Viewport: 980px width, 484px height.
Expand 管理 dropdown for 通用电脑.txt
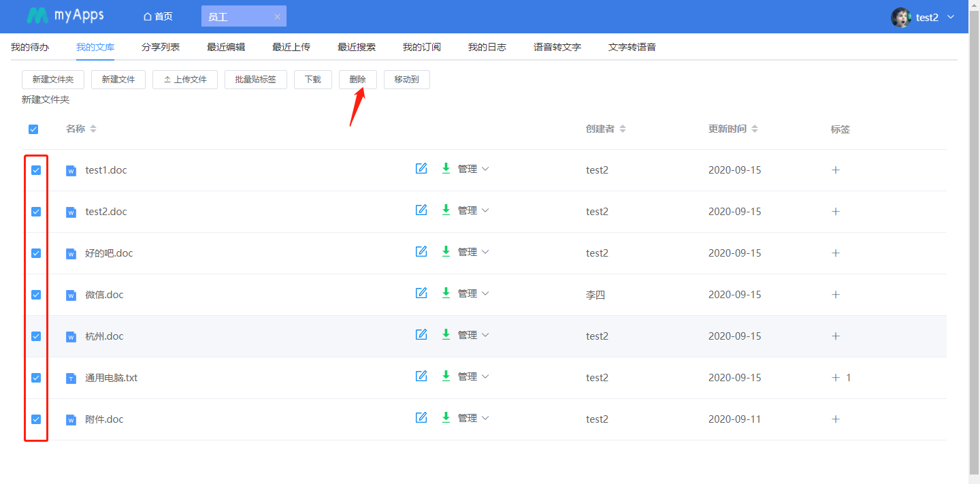pos(473,377)
